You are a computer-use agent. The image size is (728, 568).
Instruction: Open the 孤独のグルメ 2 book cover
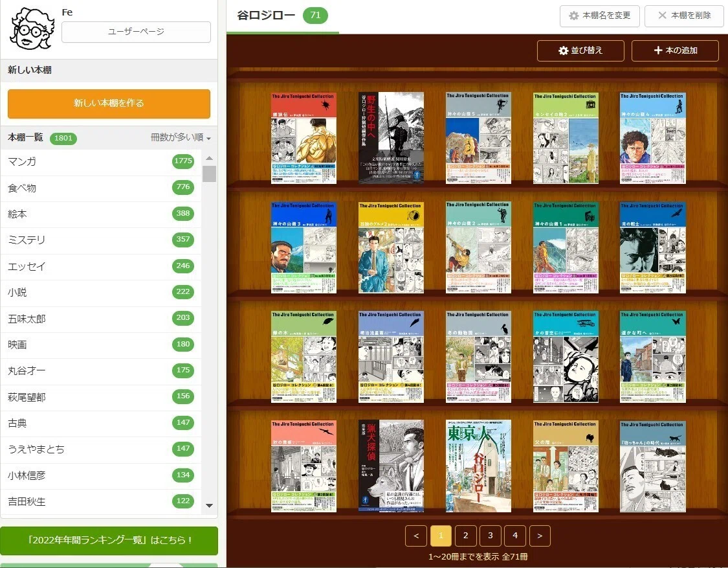click(x=391, y=248)
